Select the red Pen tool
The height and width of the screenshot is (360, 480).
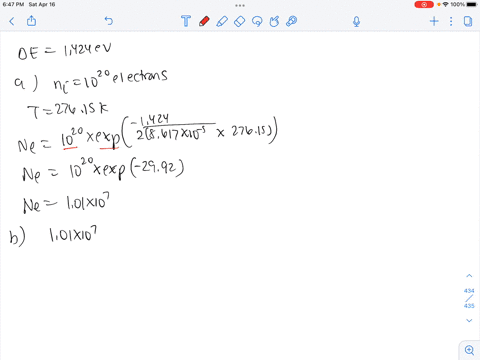tap(204, 21)
